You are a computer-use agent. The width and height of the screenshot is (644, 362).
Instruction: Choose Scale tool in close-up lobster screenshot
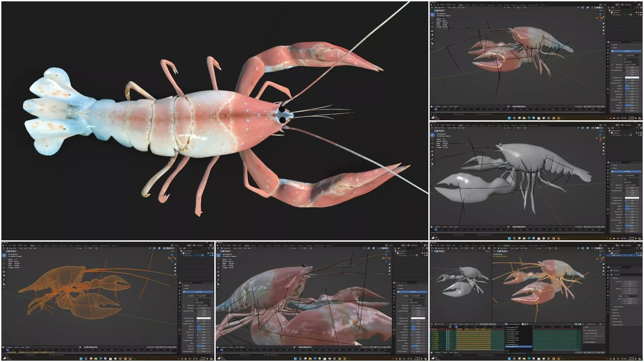(x=218, y=271)
